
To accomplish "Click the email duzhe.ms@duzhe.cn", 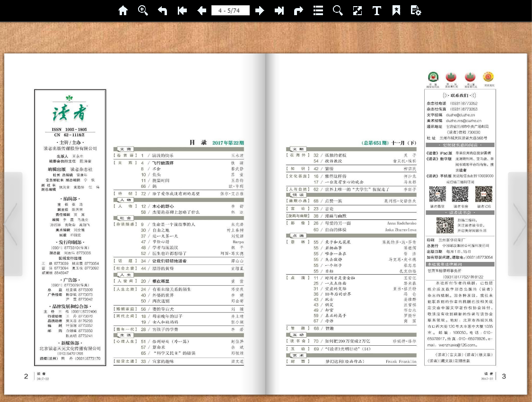I will click(x=463, y=121).
